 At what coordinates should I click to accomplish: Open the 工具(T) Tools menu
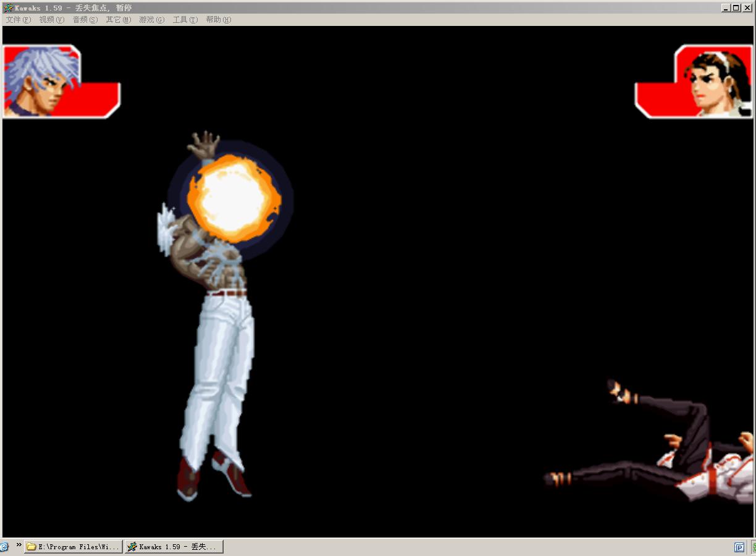click(185, 20)
